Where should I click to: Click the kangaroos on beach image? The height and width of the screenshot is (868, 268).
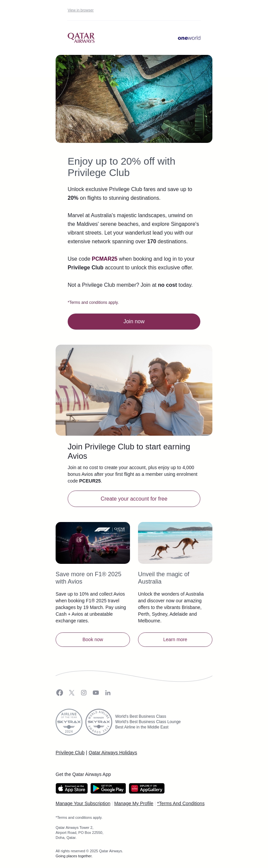click(x=175, y=543)
